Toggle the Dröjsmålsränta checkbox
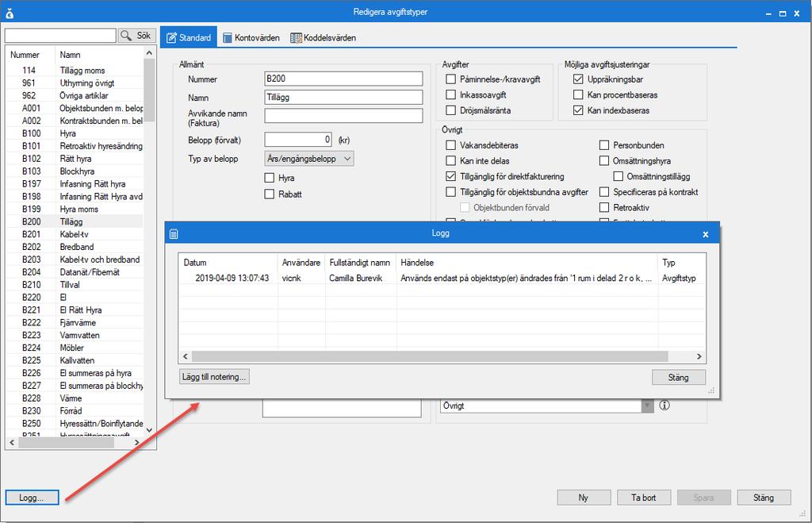Screen dimensions: 812x523 (x=451, y=110)
